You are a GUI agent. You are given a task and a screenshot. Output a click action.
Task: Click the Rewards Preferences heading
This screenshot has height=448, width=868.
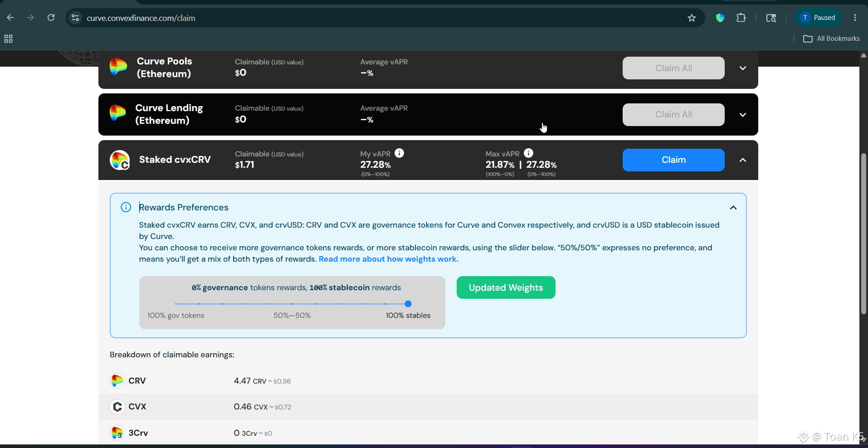pyautogui.click(x=184, y=207)
